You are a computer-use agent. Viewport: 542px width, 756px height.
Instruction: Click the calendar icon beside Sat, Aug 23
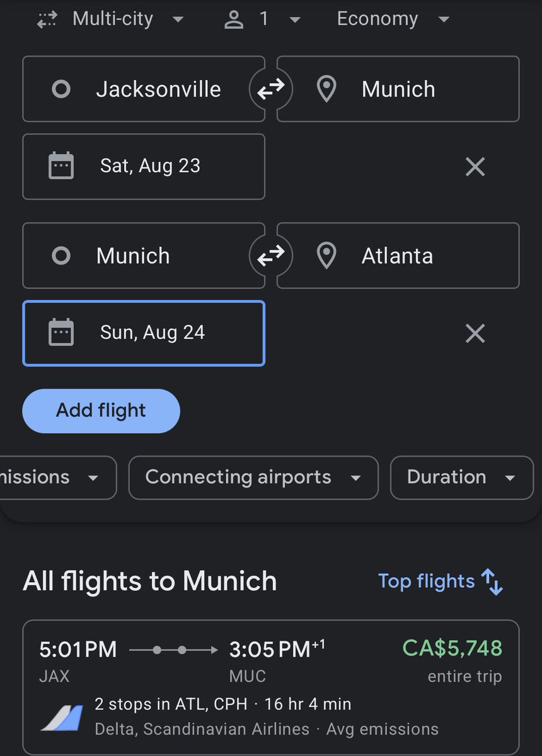[61, 166]
